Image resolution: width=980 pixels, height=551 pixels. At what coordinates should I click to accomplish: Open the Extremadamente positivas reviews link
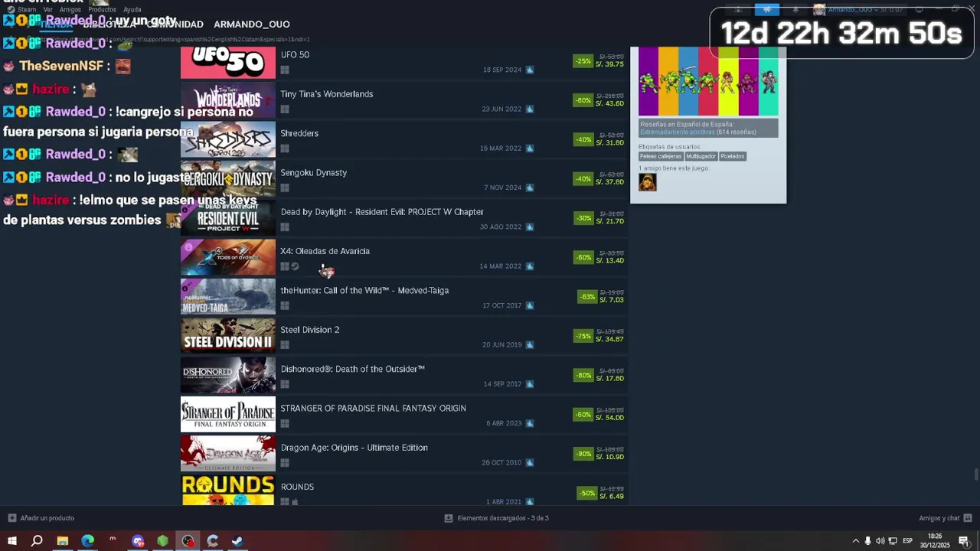pyautogui.click(x=677, y=132)
